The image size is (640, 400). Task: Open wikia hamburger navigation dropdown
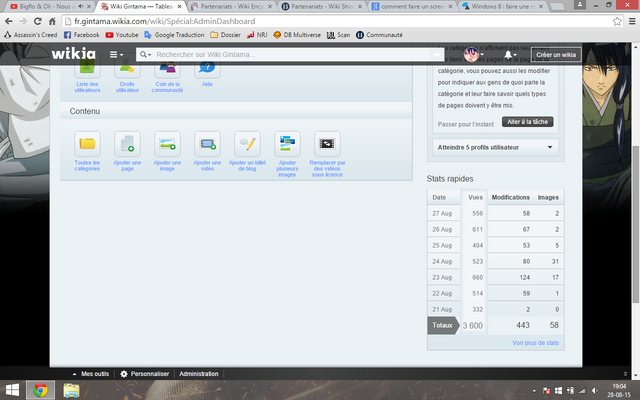[116, 54]
